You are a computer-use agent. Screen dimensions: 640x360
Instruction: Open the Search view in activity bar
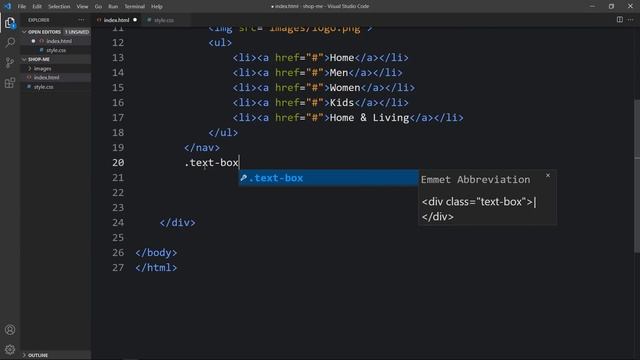point(10,42)
